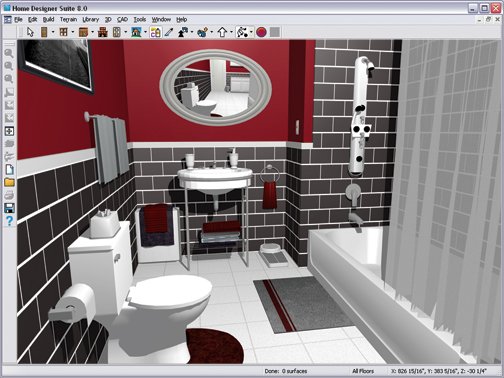The width and height of the screenshot is (504, 378).
Task: Open the Build menu
Action: [48, 20]
